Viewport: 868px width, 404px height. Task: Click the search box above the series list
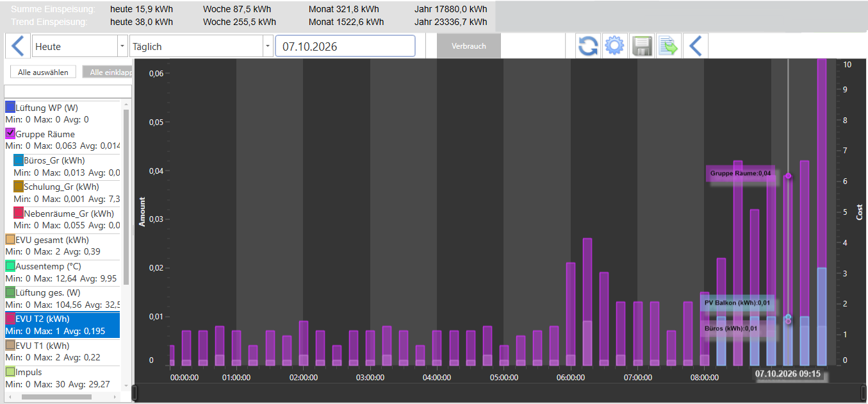coord(68,91)
